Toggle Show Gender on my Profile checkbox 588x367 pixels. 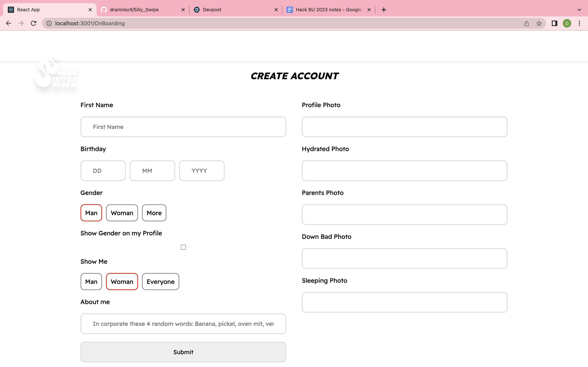(x=183, y=247)
